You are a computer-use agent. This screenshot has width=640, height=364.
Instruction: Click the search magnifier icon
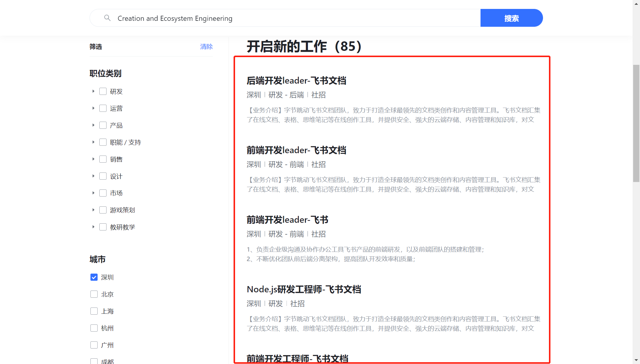click(107, 18)
